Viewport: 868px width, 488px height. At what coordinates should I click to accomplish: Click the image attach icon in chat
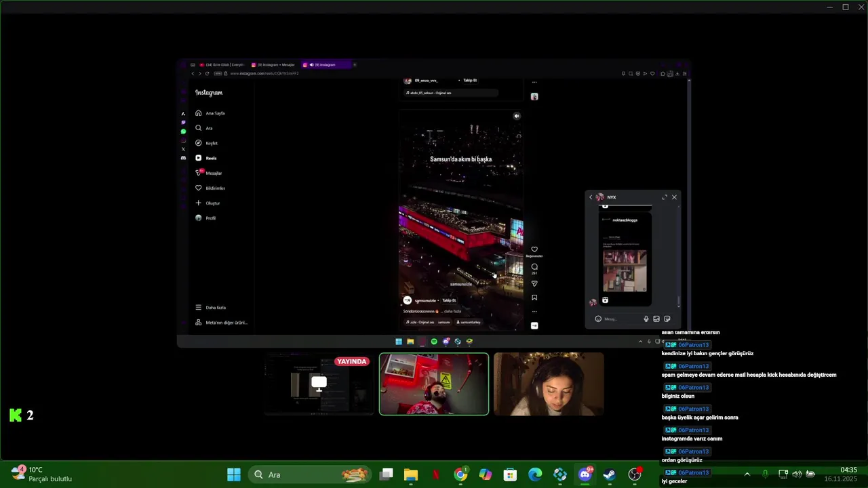(x=656, y=319)
